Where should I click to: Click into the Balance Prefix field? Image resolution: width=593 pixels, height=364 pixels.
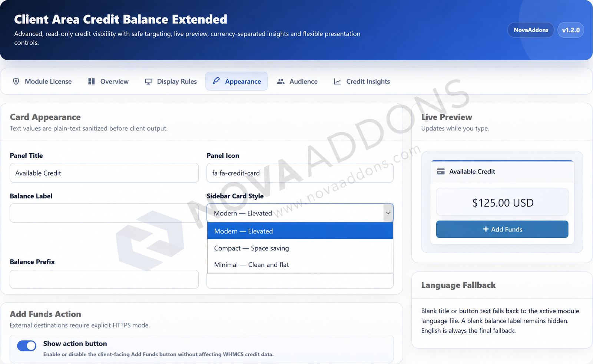pyautogui.click(x=104, y=279)
